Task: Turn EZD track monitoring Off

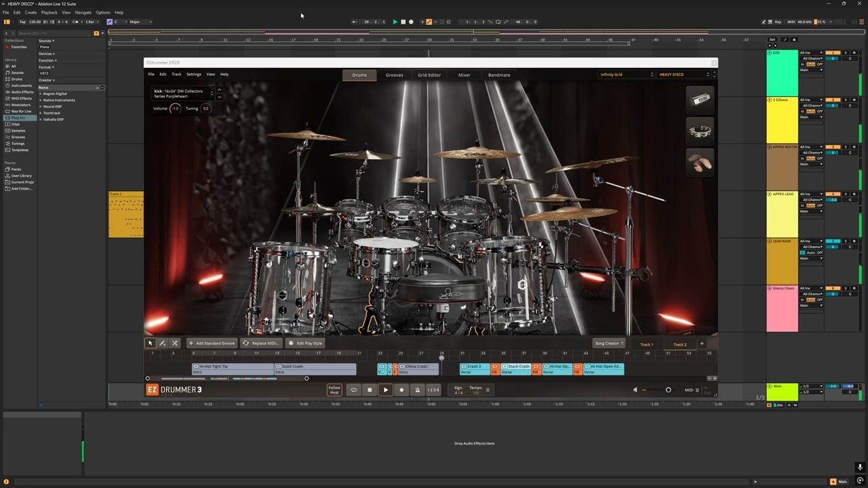Action: [x=819, y=64]
